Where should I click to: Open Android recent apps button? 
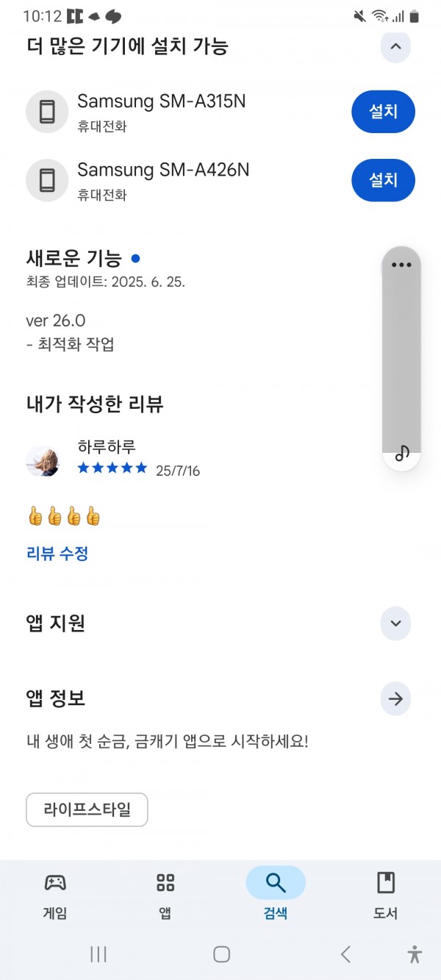click(98, 954)
